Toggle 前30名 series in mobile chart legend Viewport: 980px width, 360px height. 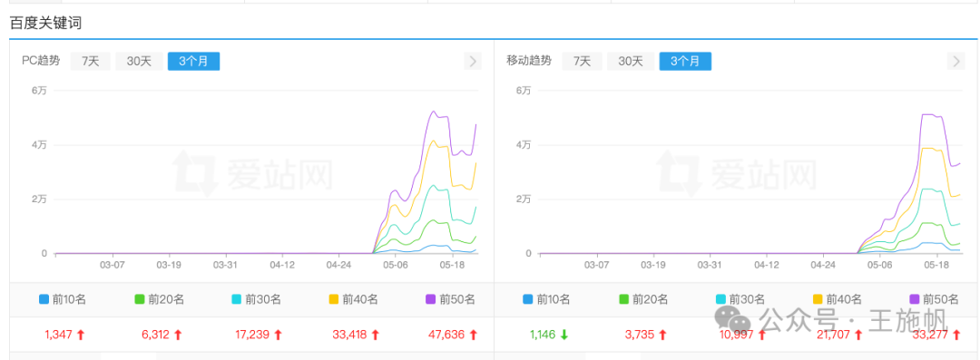click(x=740, y=299)
